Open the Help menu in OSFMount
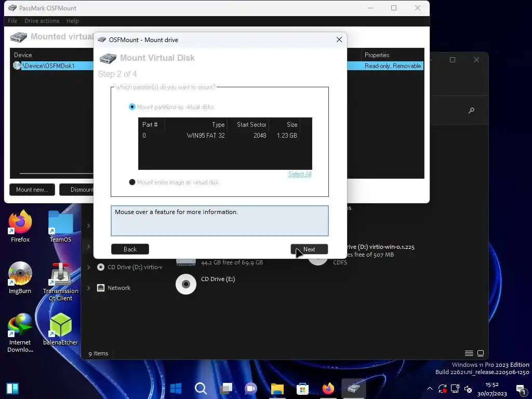The width and height of the screenshot is (532, 399). [x=72, y=21]
